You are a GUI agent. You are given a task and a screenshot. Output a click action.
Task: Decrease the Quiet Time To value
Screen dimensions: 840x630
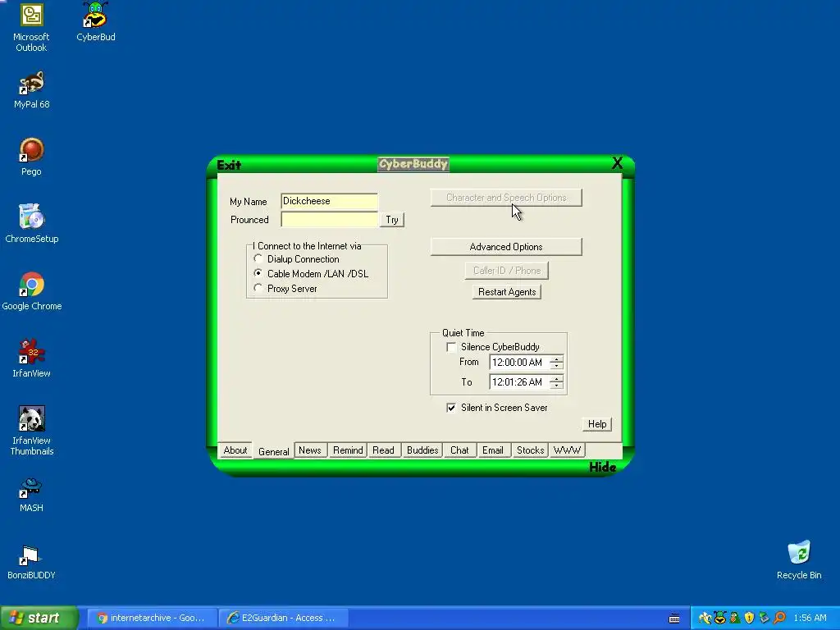[x=557, y=386]
